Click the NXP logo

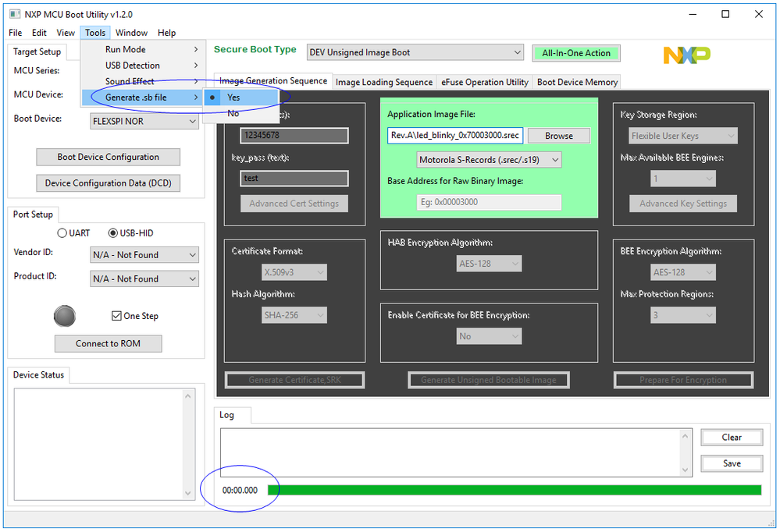[x=686, y=55]
